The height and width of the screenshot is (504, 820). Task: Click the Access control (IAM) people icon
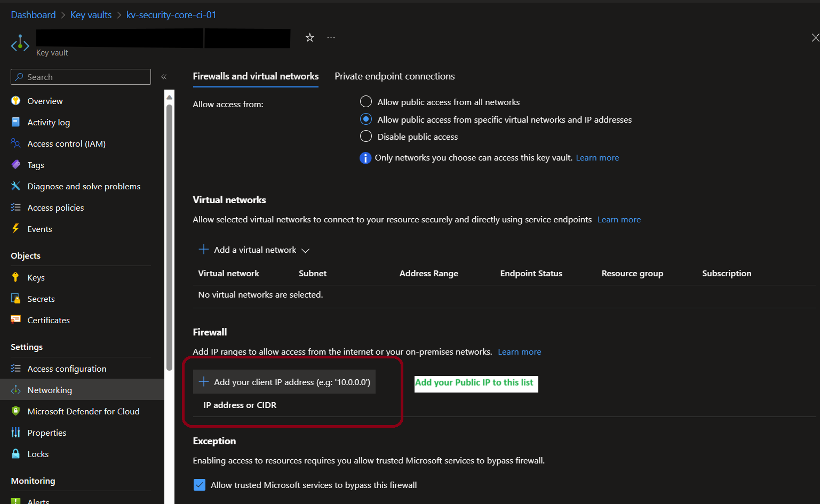(x=16, y=143)
